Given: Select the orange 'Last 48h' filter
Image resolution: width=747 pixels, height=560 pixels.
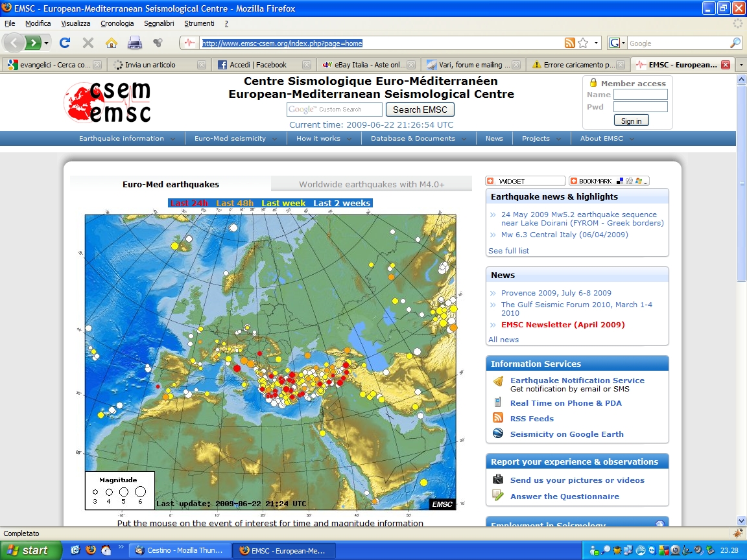Looking at the screenshot, I should pyautogui.click(x=235, y=203).
